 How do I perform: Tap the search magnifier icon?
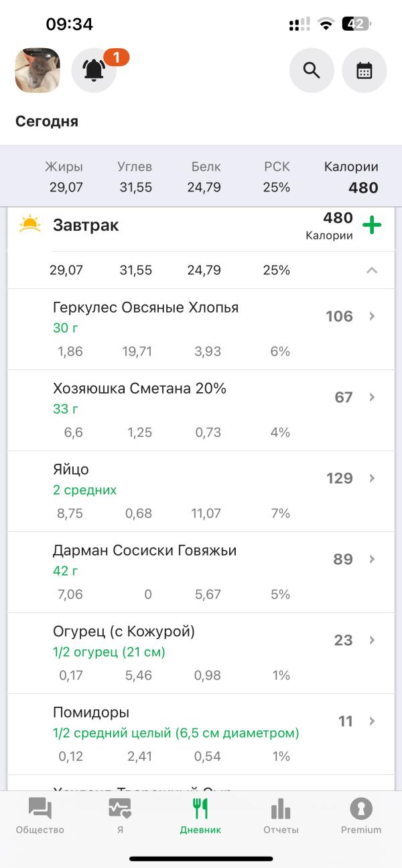[x=312, y=70]
